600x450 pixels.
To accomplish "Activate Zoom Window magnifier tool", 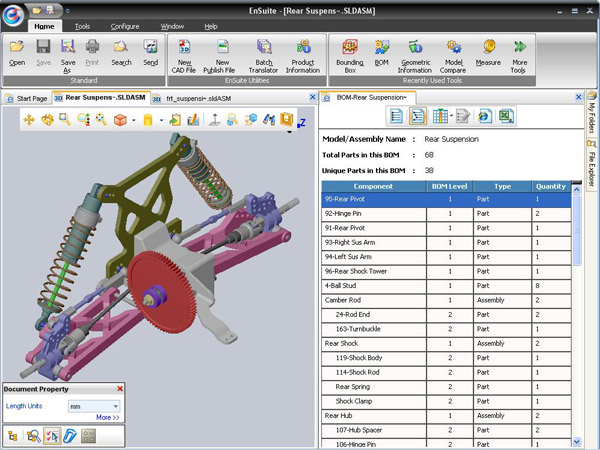I will (x=65, y=120).
